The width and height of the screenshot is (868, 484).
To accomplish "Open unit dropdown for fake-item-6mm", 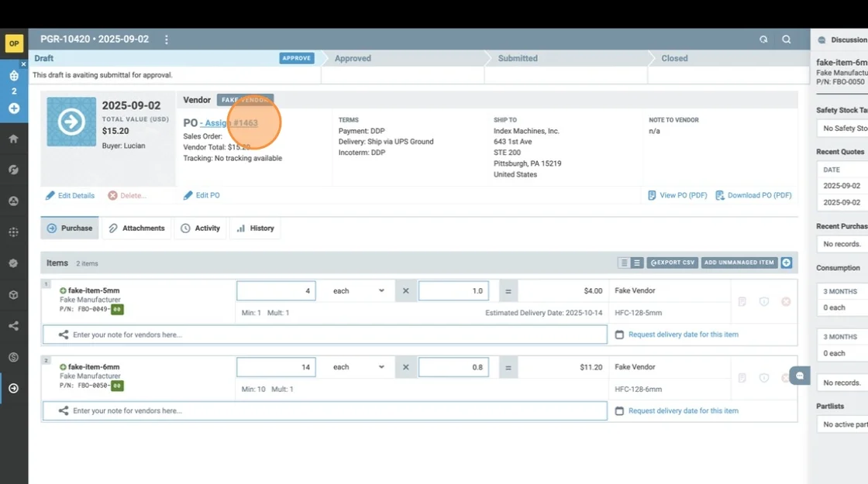I will (x=359, y=367).
